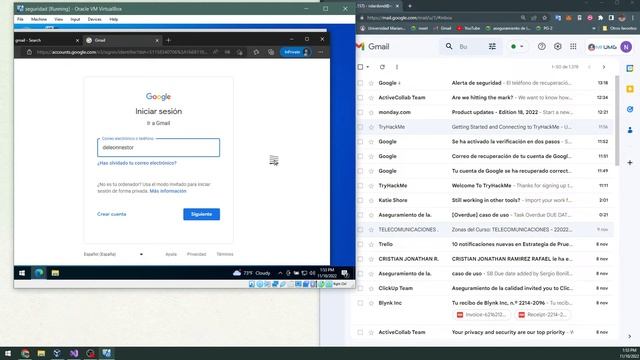The height and width of the screenshot is (360, 640).
Task: Bookmark this page with Chrome star icon
Action: tap(544, 18)
